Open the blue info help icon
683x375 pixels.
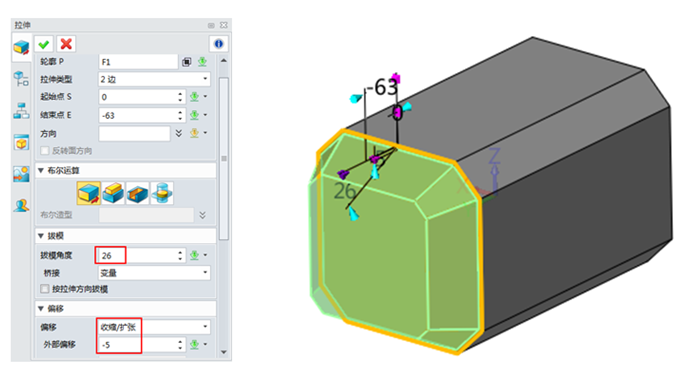[x=219, y=44]
